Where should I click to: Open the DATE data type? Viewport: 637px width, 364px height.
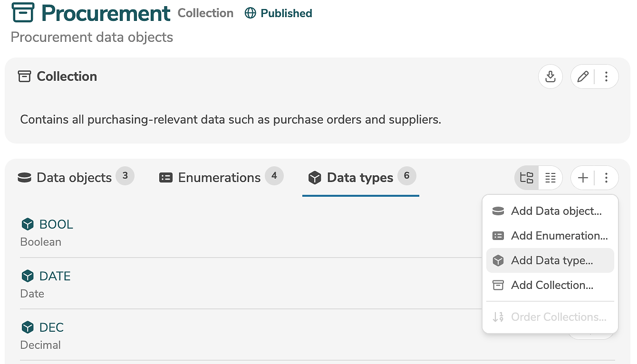point(55,276)
